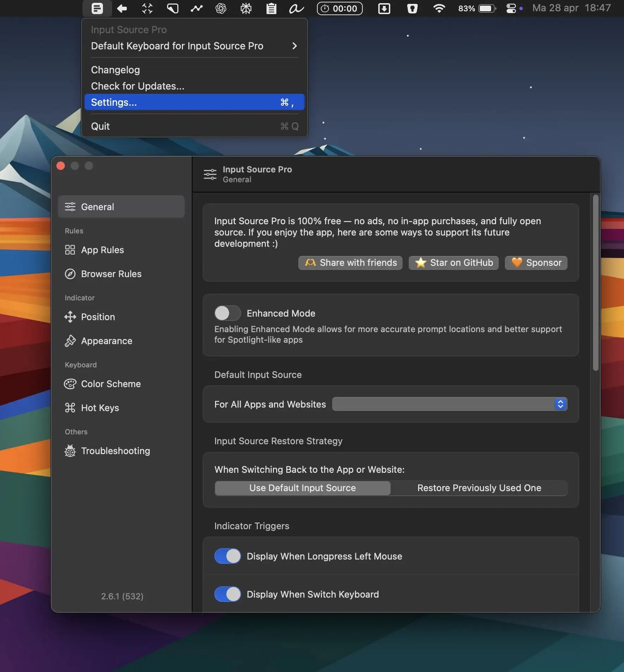The image size is (624, 672).
Task: Click the Position move-arrows icon
Action: pos(70,317)
